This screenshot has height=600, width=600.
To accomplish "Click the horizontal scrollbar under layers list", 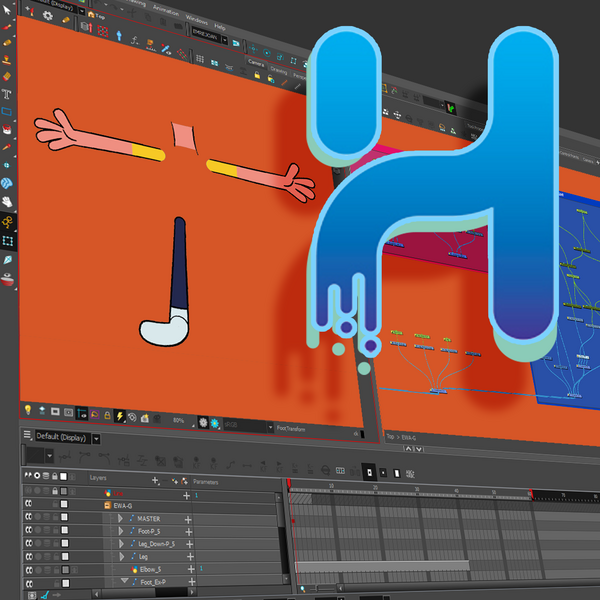I will coord(144,592).
